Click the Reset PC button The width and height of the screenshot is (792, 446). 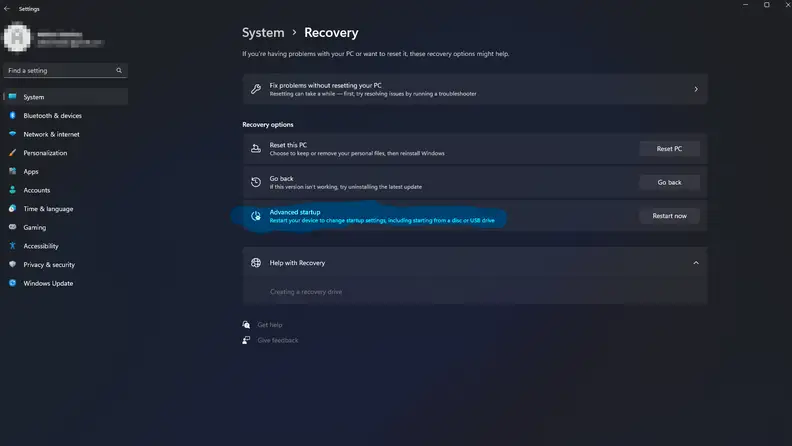click(x=669, y=148)
